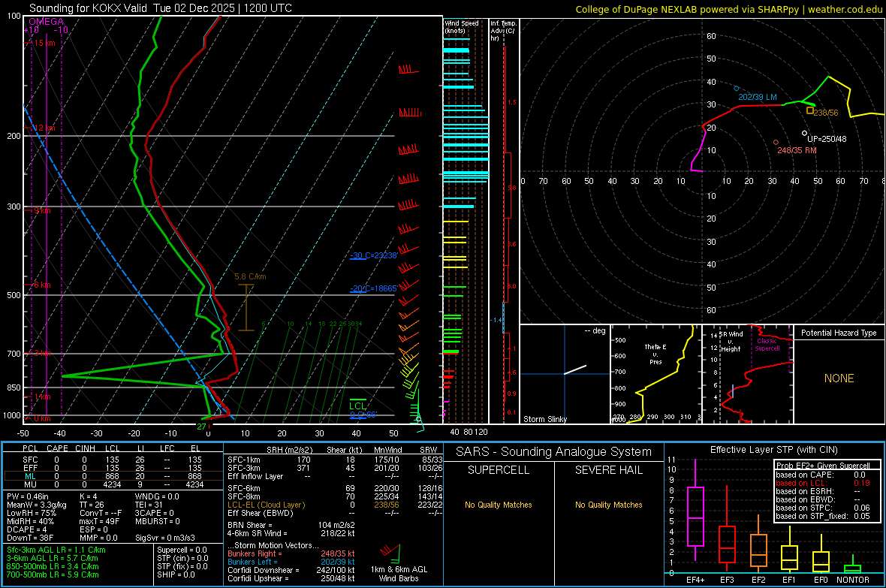Click the sounding title for KOKX
The image size is (886, 588).
(161, 8)
